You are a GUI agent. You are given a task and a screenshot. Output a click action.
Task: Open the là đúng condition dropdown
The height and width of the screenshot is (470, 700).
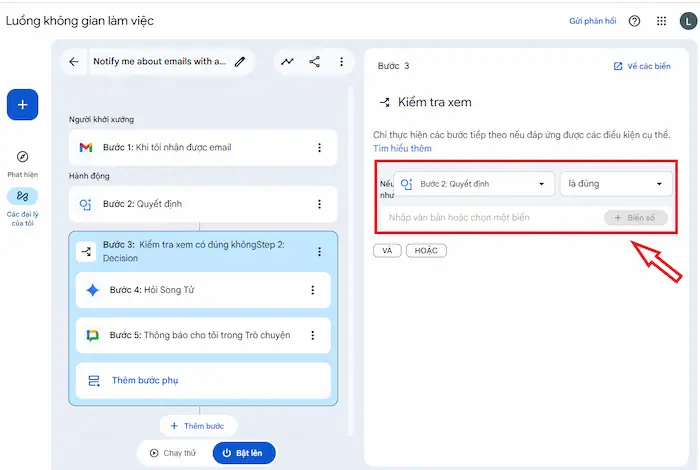coord(616,184)
